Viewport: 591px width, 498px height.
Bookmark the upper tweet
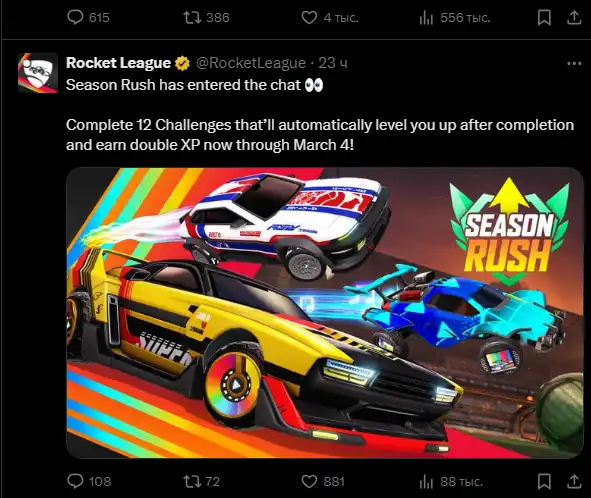tap(544, 17)
